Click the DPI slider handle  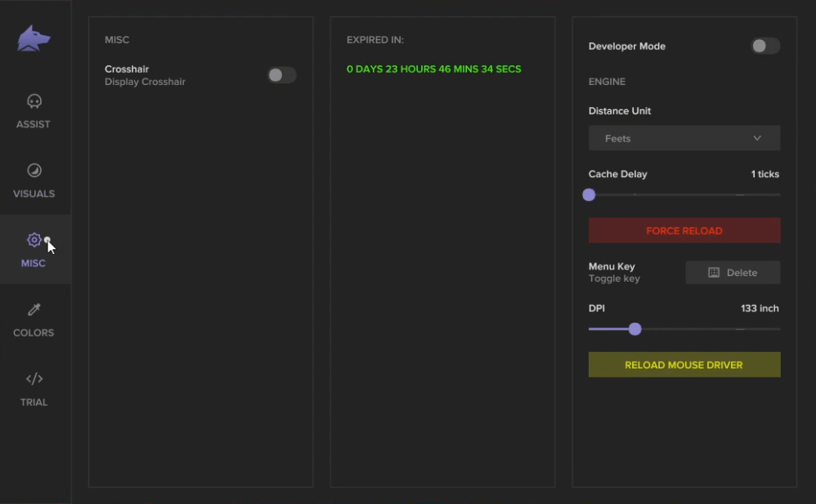click(x=635, y=329)
